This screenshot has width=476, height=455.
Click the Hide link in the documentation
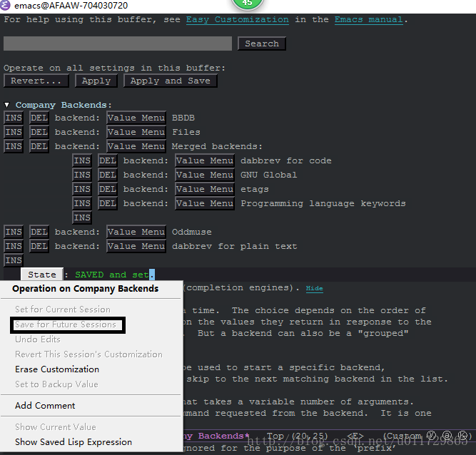pyautogui.click(x=314, y=288)
